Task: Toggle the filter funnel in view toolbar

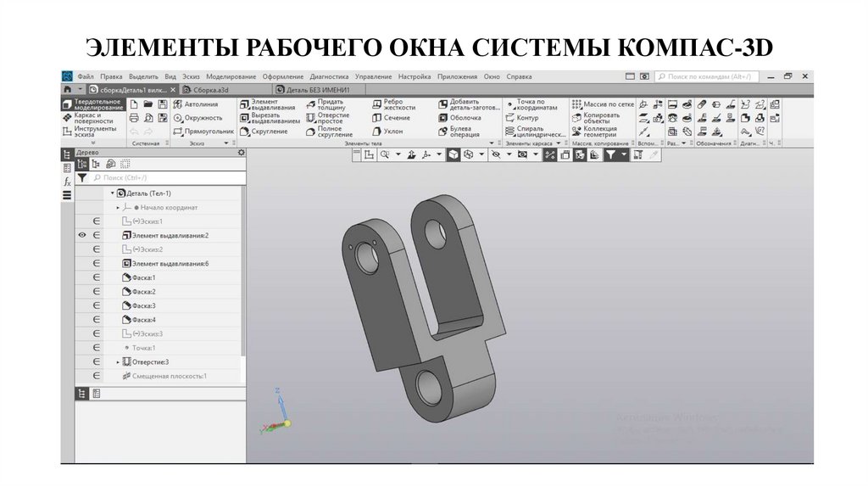Action: coord(610,155)
